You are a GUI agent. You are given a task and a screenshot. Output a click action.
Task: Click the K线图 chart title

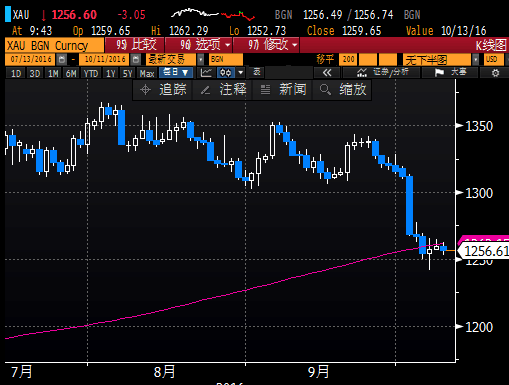tap(491, 45)
